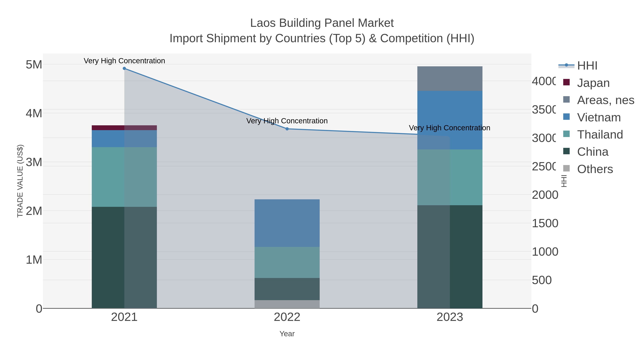Click the 5M left axis tick
This screenshot has width=644, height=362.
coord(34,65)
